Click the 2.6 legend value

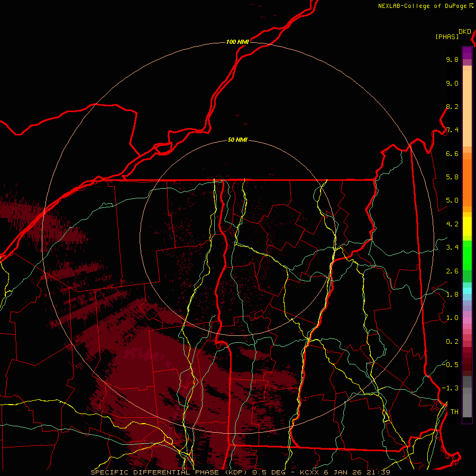pos(452,271)
